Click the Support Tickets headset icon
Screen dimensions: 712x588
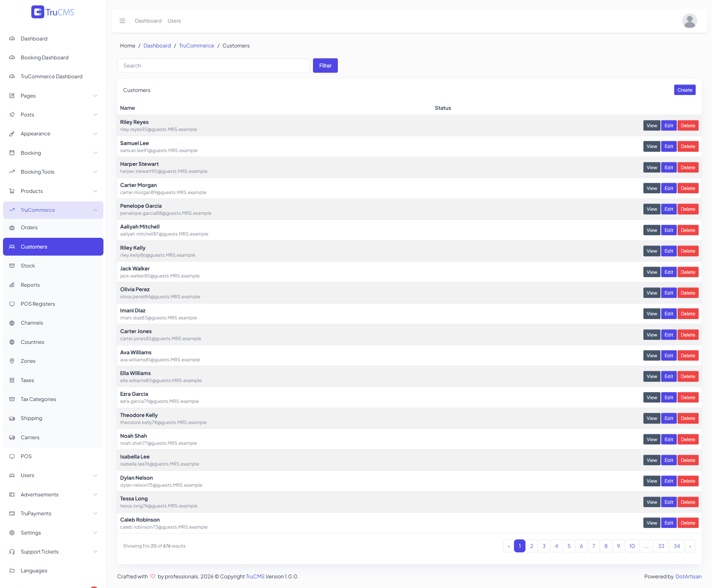[12, 552]
